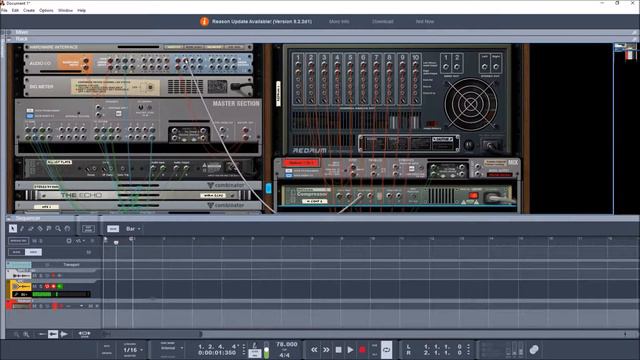Expand the Transport track disclosure arrow
Image resolution: width=640 pixels, height=360 pixels.
[8, 264]
